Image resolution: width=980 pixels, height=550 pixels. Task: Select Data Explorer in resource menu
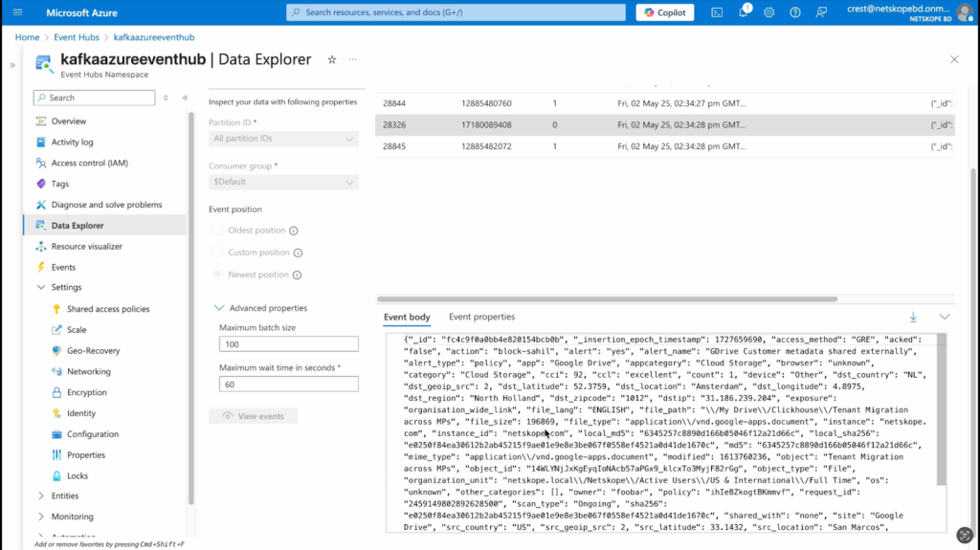tap(105, 225)
